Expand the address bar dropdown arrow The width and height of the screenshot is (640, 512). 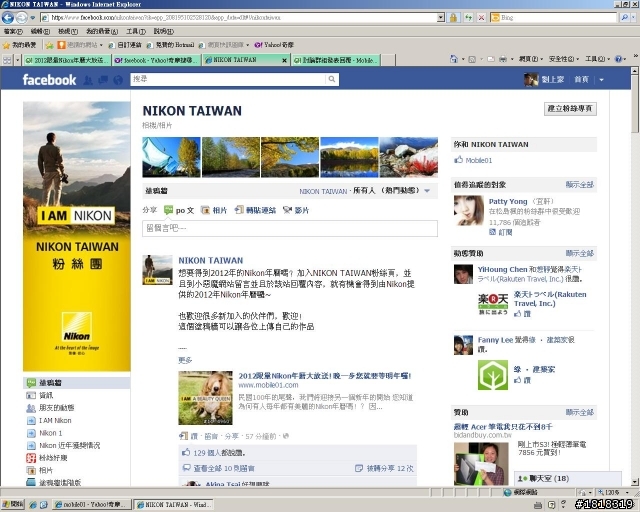pos(440,18)
